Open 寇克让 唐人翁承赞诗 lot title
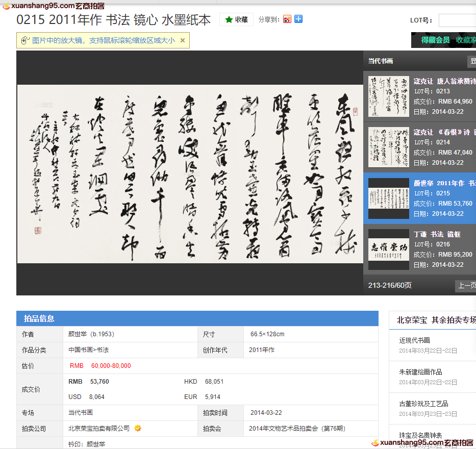The image size is (476, 449). pyautogui.click(x=444, y=81)
